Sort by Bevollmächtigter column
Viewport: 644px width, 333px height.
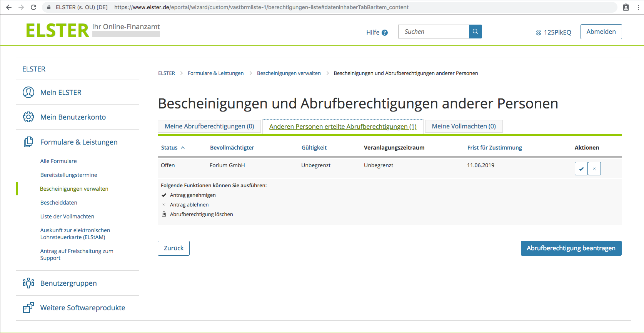pos(232,148)
